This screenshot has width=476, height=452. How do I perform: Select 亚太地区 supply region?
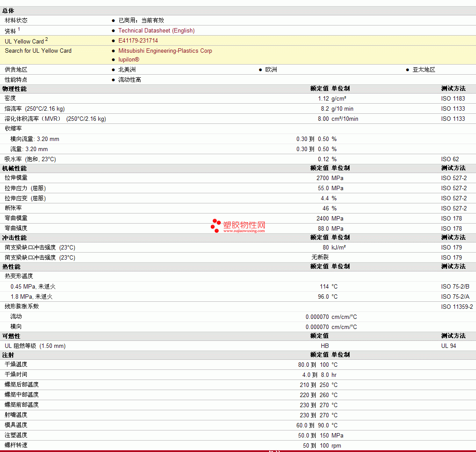tap(424, 69)
